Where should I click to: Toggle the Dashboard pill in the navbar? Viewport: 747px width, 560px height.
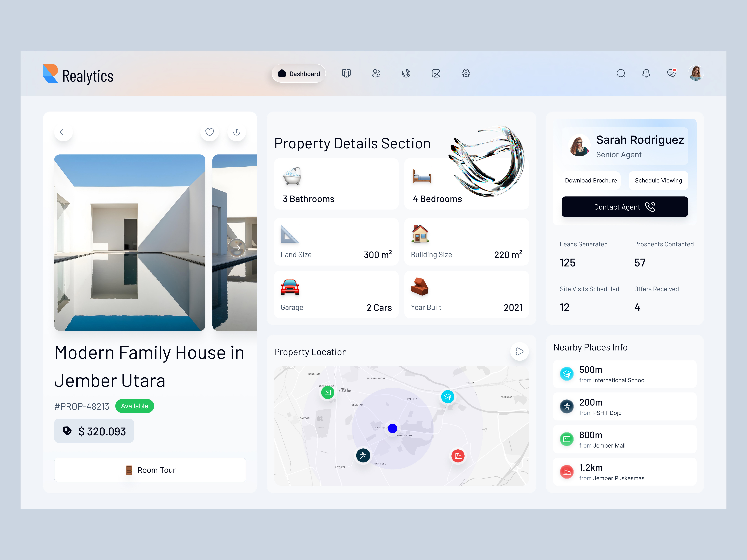coord(298,74)
